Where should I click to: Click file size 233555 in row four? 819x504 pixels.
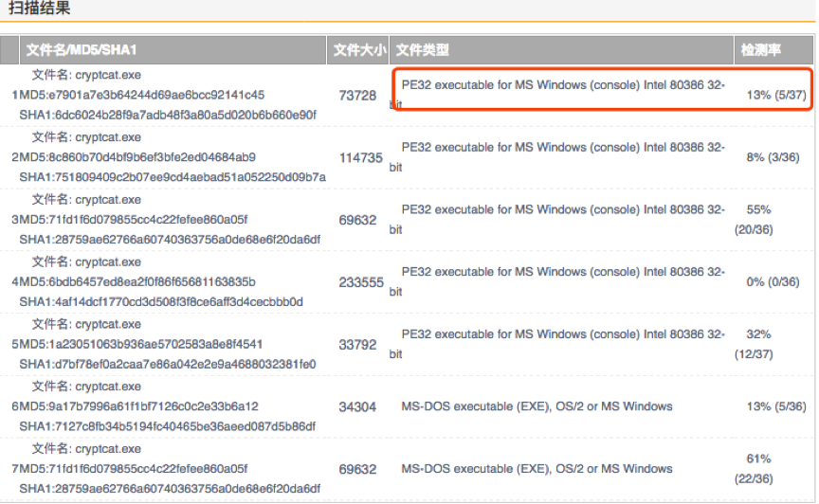click(x=361, y=282)
